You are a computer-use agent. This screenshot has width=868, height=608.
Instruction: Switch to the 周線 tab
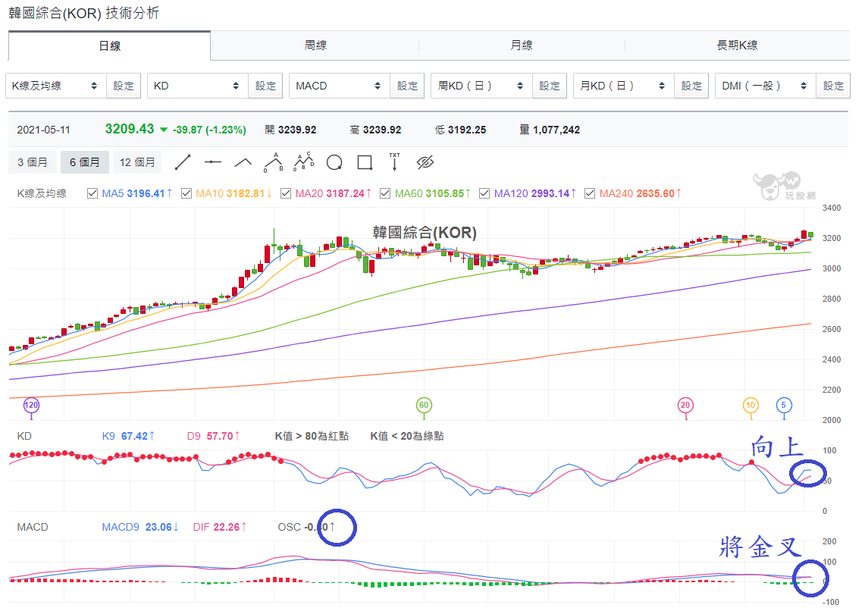pos(315,45)
